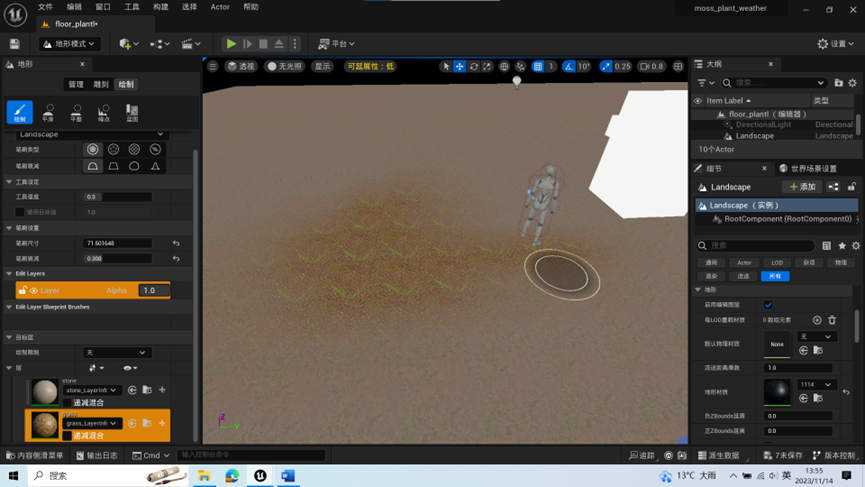Open the Settings (设置) dropdown

pyautogui.click(x=835, y=44)
